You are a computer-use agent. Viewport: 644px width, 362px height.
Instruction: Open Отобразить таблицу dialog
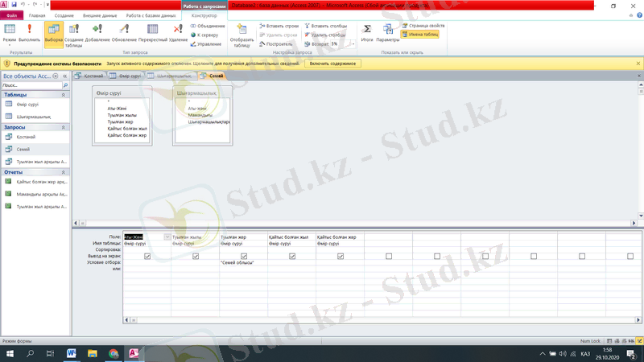(x=242, y=35)
